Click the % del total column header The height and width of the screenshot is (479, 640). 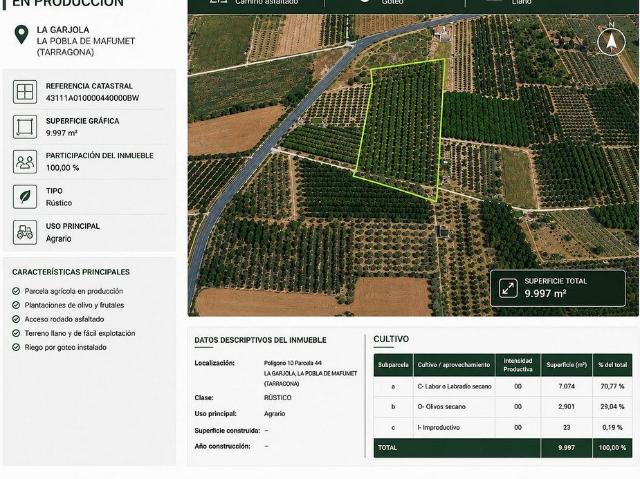pyautogui.click(x=612, y=365)
